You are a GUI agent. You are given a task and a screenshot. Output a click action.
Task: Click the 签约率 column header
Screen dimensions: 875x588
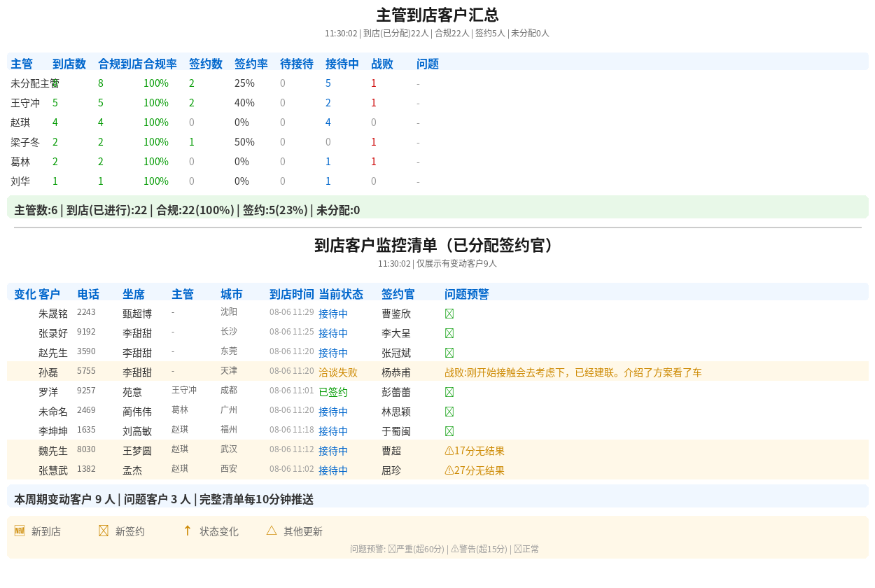tap(251, 64)
